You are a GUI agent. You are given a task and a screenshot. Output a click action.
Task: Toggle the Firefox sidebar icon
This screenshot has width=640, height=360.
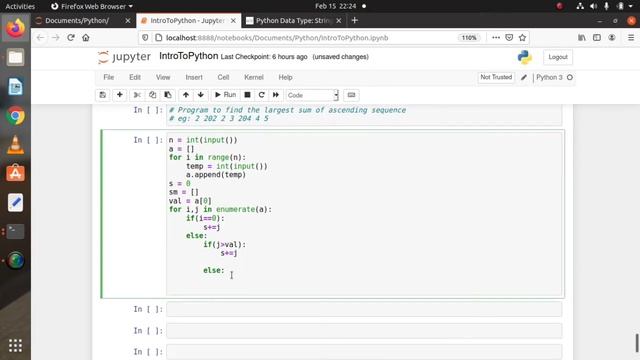pos(597,38)
